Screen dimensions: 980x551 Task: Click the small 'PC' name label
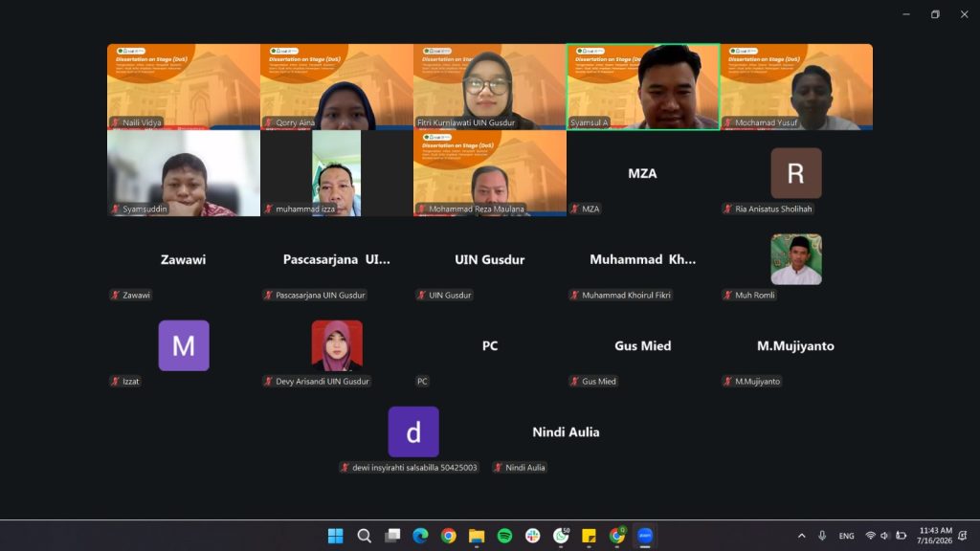click(x=422, y=381)
